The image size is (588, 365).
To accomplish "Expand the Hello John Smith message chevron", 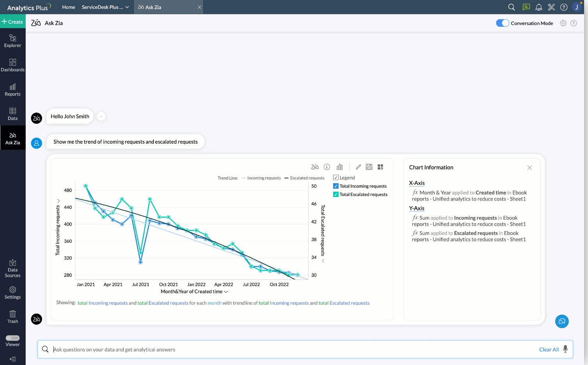I will [x=101, y=116].
